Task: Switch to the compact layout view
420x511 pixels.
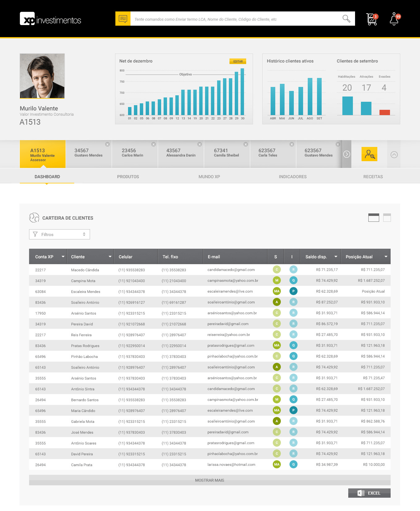Action: [387, 218]
